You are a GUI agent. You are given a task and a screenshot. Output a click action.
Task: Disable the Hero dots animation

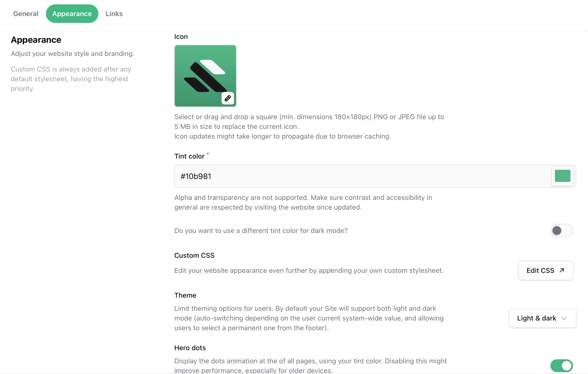[x=562, y=365]
